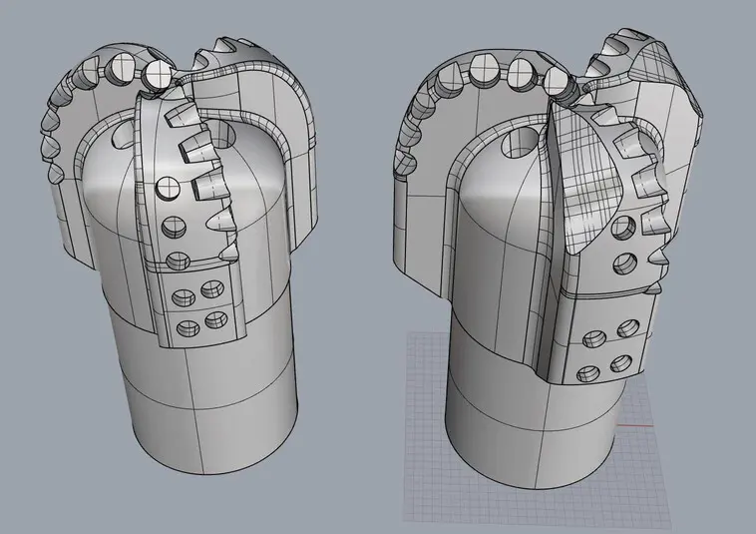Pick the cross-hatched blade surface on right bit

click(585, 179)
